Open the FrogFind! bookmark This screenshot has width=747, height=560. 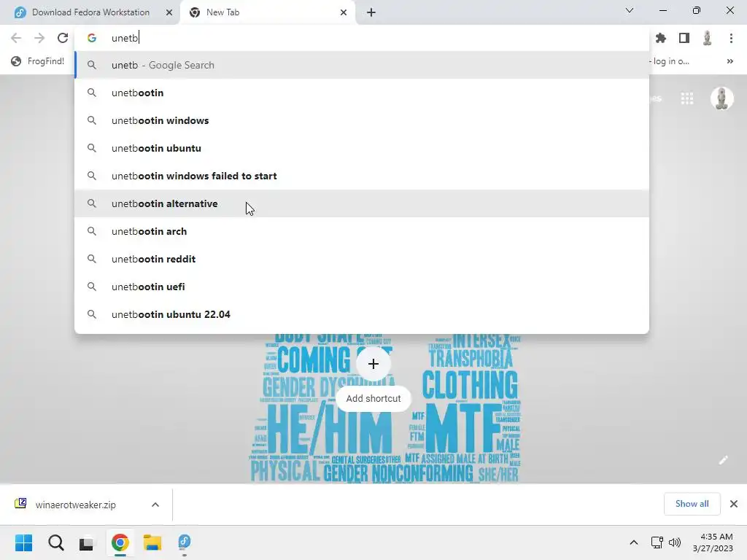(38, 61)
